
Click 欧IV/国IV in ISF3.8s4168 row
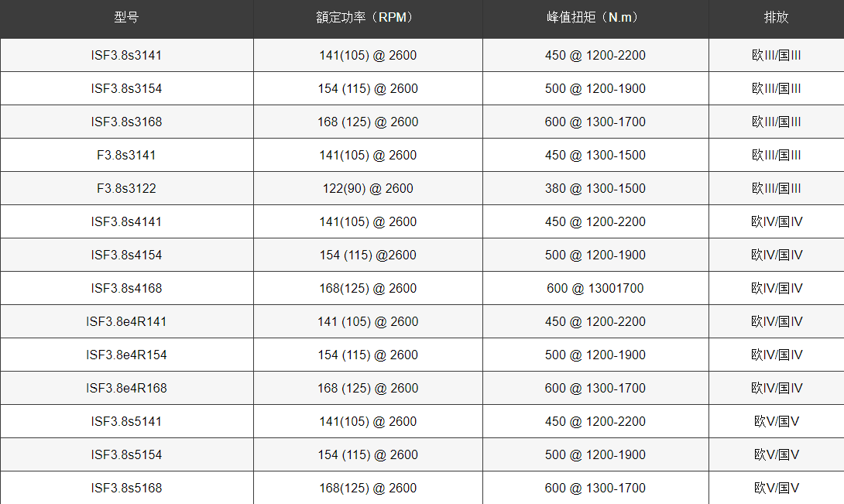click(x=777, y=289)
